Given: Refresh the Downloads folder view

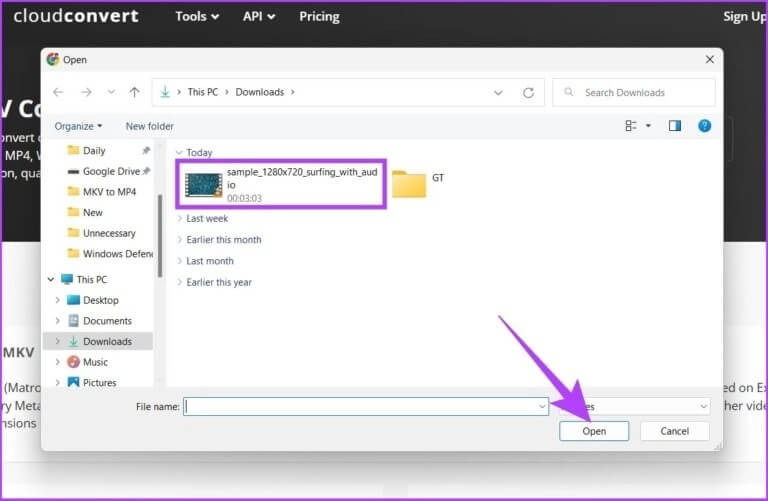Looking at the screenshot, I should (x=528, y=93).
